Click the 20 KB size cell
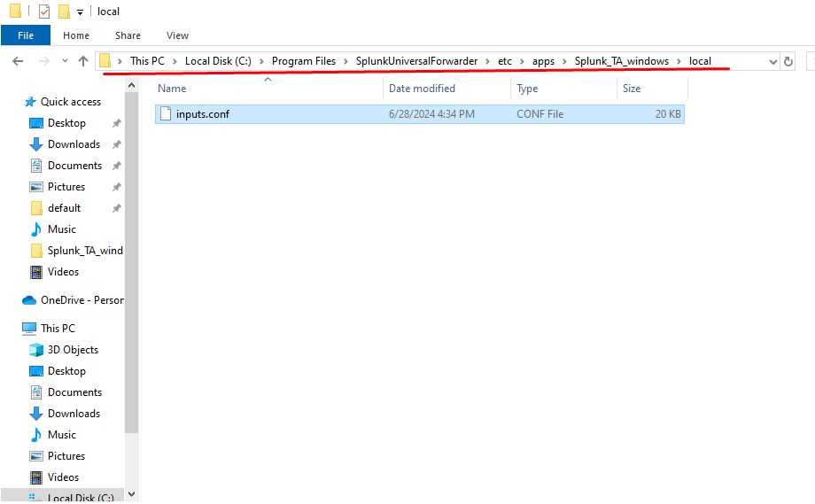 668,114
